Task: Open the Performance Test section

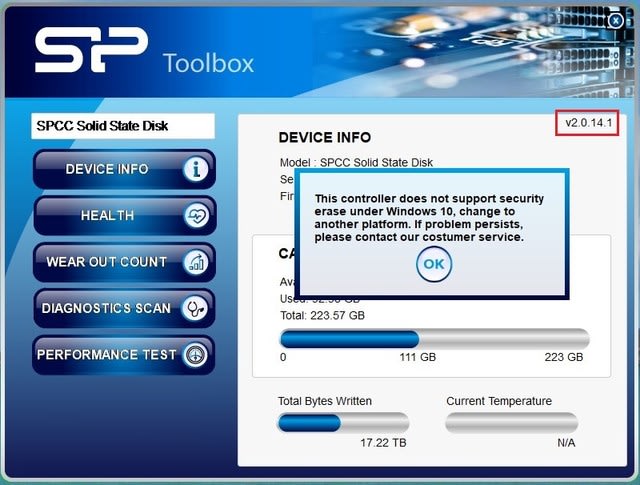Action: pos(124,355)
